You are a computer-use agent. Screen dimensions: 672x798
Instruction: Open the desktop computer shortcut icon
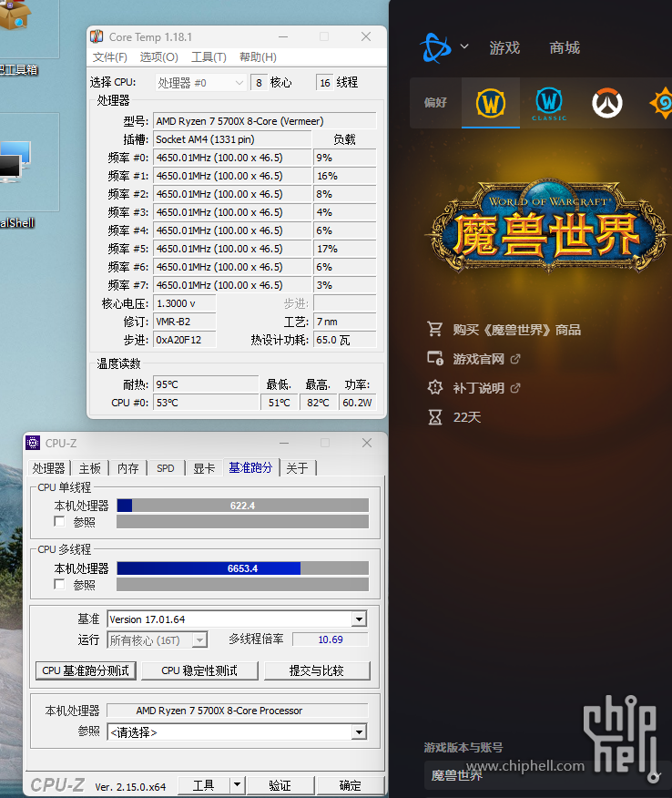pos(15,163)
